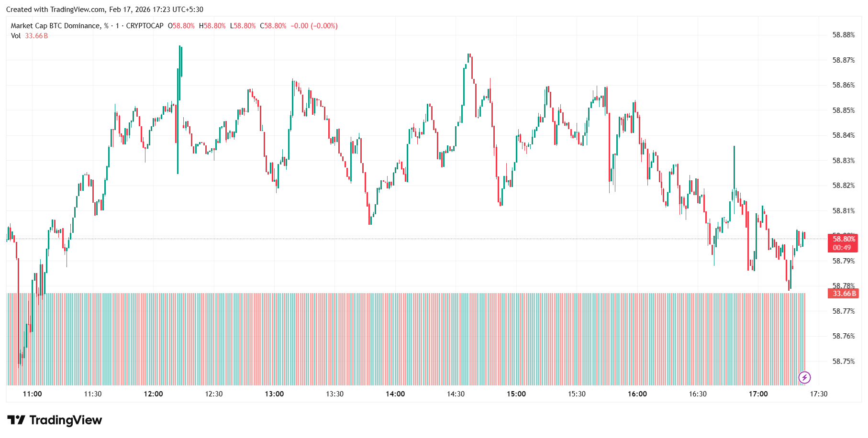868x438 pixels.
Task: Click the "Created with TradingView.com" header text
Action: (x=56, y=10)
